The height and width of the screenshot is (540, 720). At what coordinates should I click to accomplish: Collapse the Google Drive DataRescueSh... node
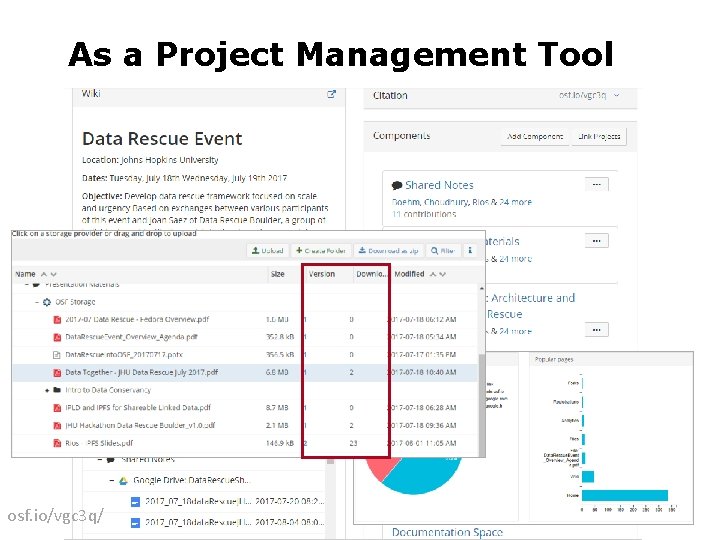pos(112,480)
